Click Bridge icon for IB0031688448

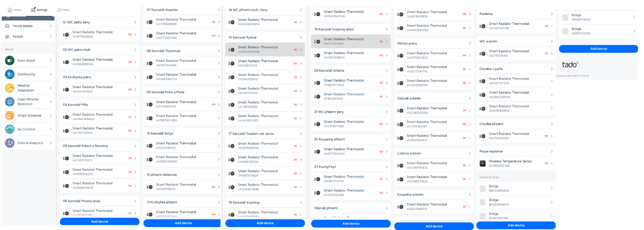(483, 188)
